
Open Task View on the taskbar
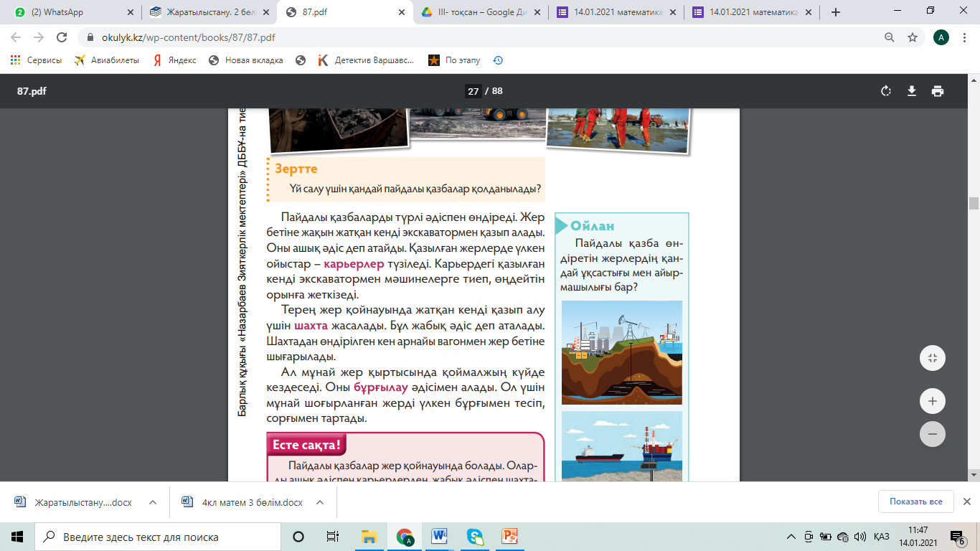point(332,537)
